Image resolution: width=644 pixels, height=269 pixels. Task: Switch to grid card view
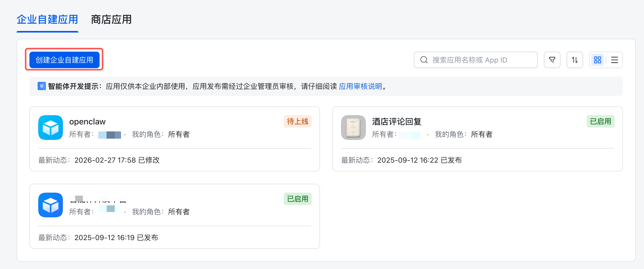597,60
